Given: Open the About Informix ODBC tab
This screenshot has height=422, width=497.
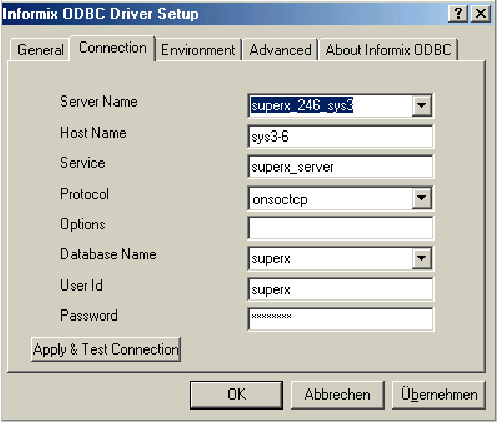Looking at the screenshot, I should (x=388, y=50).
